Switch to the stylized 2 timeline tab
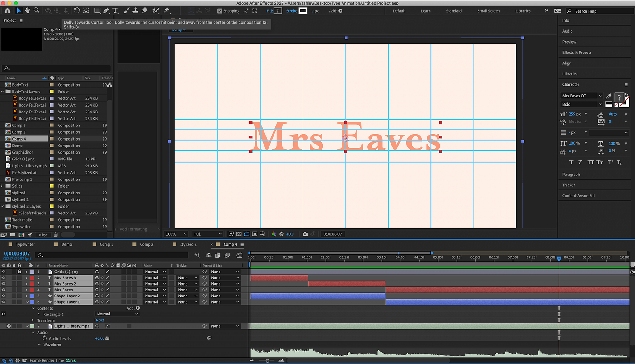Screen dimensions: 635x364 coord(188,244)
